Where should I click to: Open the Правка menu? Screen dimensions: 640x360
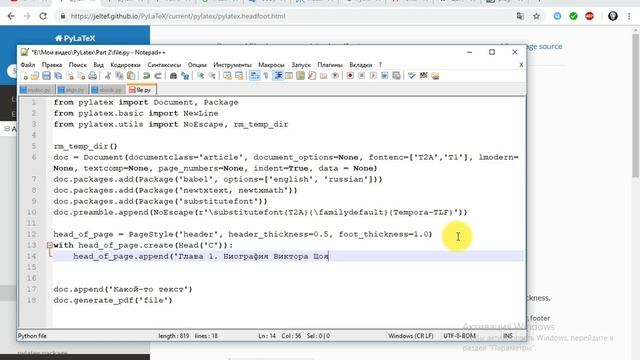[52, 65]
